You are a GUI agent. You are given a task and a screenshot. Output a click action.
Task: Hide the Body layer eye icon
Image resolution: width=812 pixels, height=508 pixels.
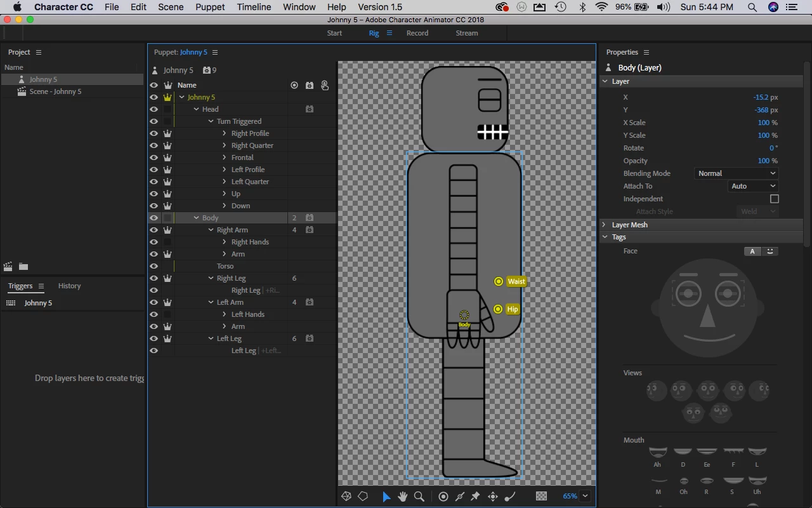point(154,218)
